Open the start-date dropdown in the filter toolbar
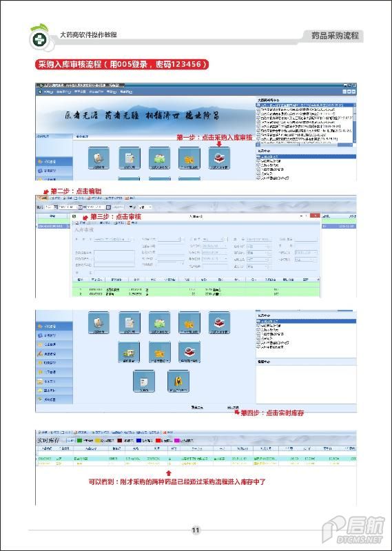Viewport: 392px width, 551px height. [80, 207]
